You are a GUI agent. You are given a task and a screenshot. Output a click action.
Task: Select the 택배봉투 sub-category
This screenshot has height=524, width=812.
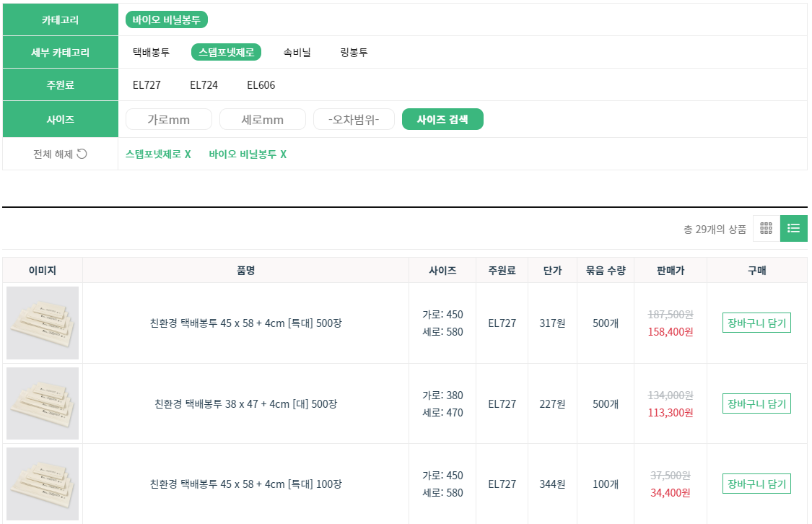pos(151,52)
